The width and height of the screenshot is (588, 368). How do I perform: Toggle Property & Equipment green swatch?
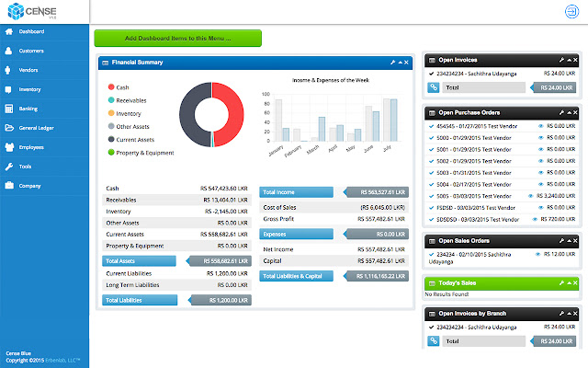111,153
